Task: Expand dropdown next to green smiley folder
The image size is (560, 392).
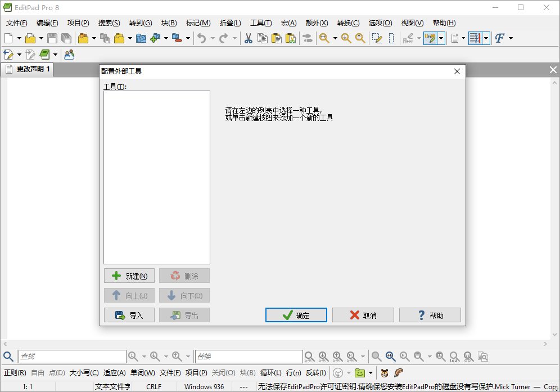Action: pos(371,373)
